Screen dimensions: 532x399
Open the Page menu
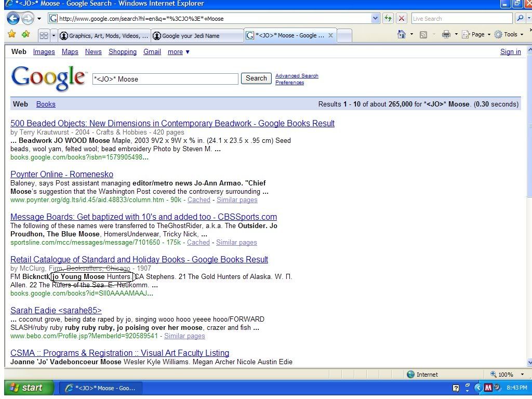tap(476, 34)
